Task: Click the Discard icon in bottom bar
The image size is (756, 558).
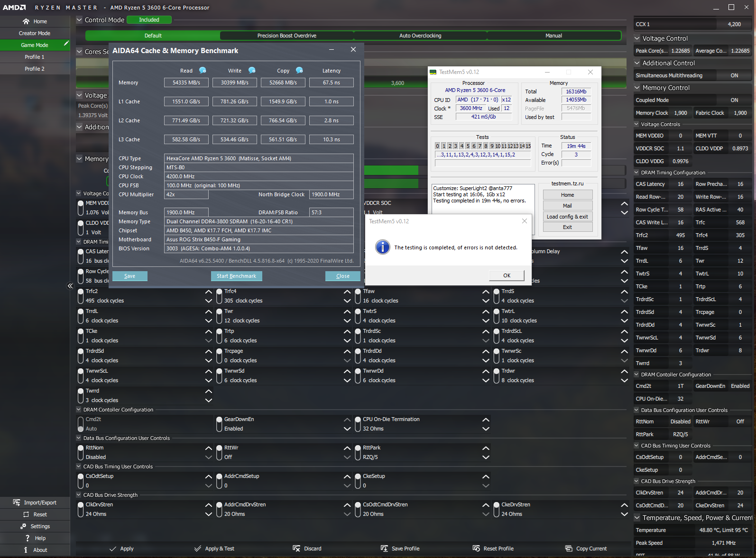Action: (296, 549)
